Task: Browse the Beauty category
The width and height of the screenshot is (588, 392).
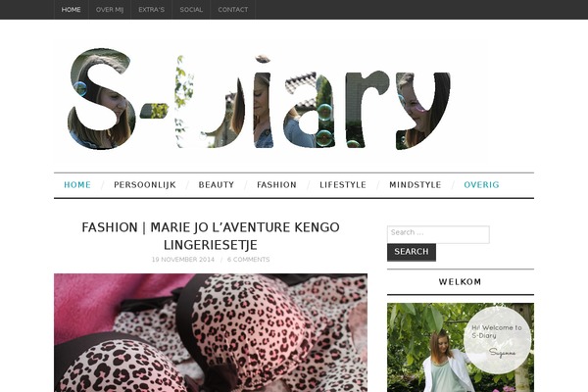Action: [x=217, y=185]
